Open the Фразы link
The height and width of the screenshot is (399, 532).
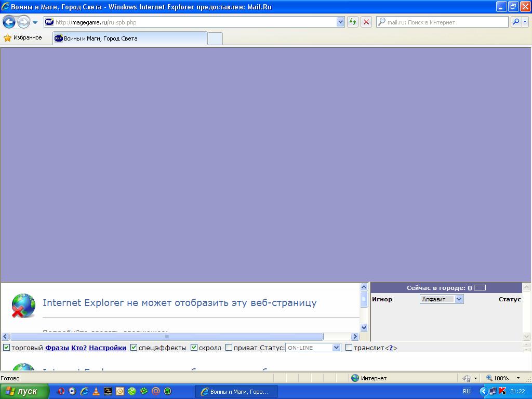pyautogui.click(x=57, y=348)
